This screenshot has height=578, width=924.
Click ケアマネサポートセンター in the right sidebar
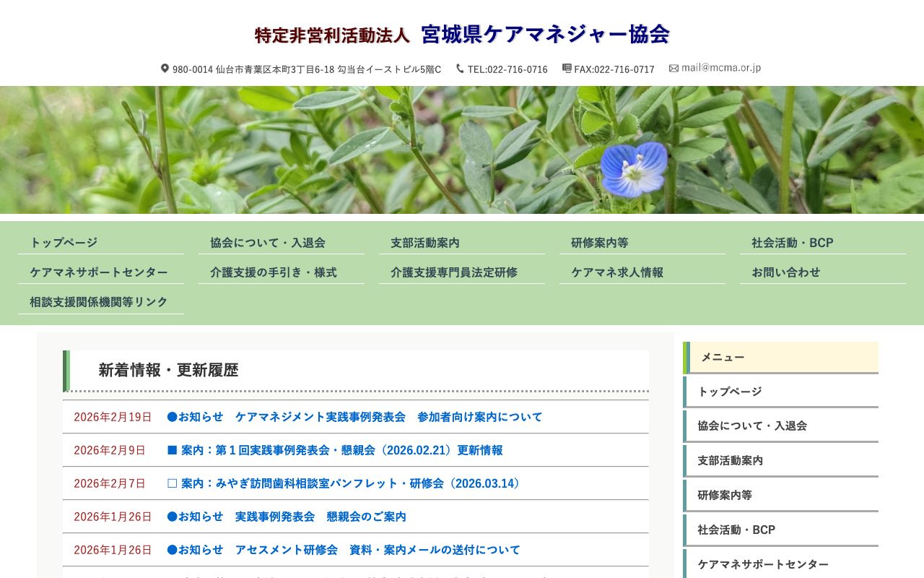coord(762,564)
